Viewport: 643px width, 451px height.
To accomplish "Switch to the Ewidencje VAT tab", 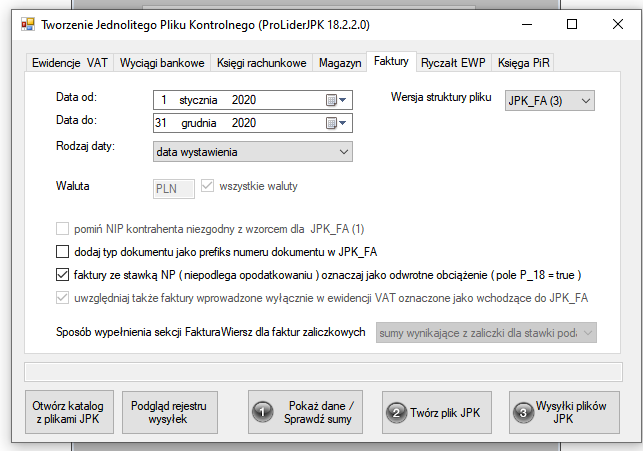I will [70, 63].
